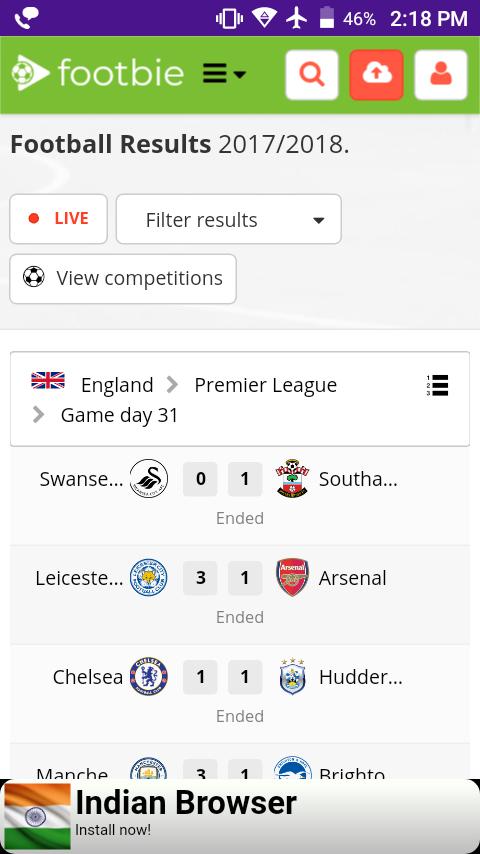The height and width of the screenshot is (854, 480).
Task: Click the Southampton club crest
Action: (x=293, y=478)
